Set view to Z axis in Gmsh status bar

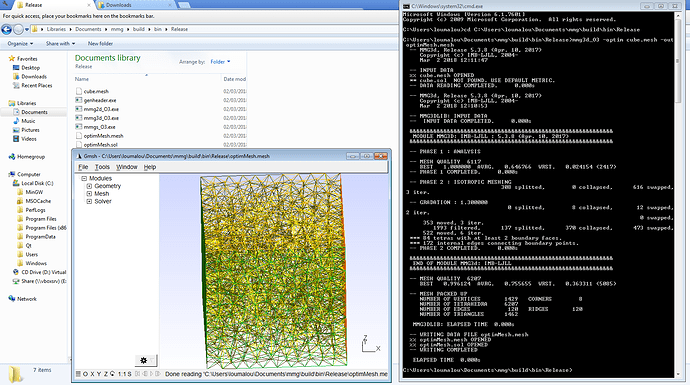106,374
